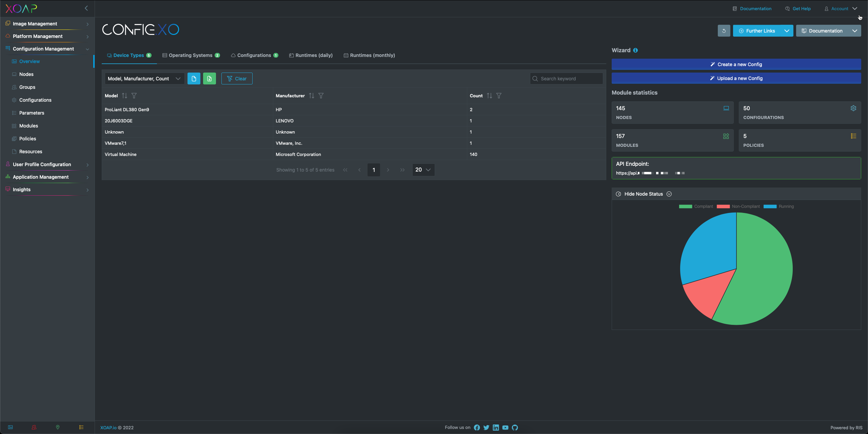Toggle Non-Compliant legend in pie chart
This screenshot has height=434, width=868.
738,206
